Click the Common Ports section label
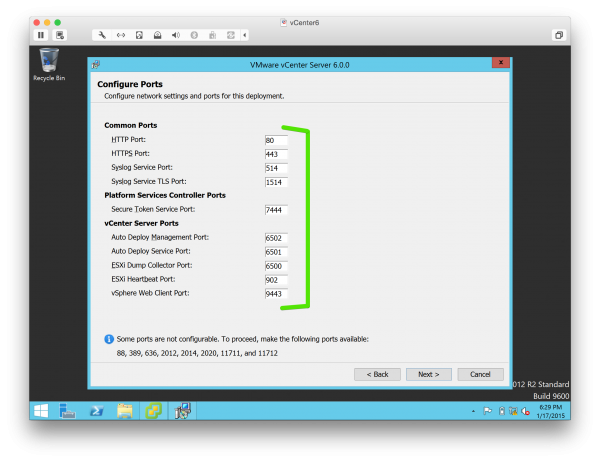Image resolution: width=600 pixels, height=462 pixels. click(x=130, y=125)
